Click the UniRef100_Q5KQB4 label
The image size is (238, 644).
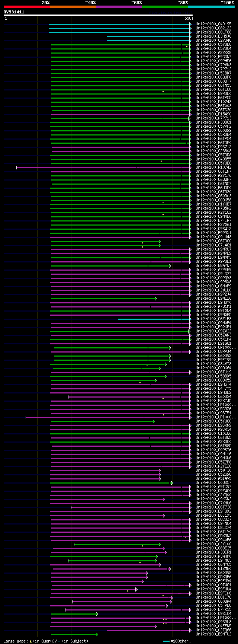click(x=213, y=134)
